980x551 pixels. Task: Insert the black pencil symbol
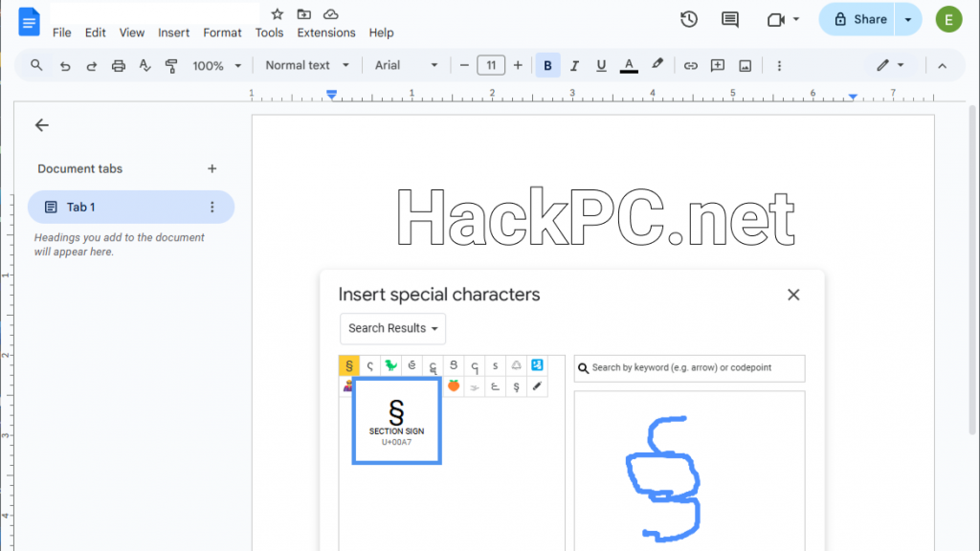(537, 386)
